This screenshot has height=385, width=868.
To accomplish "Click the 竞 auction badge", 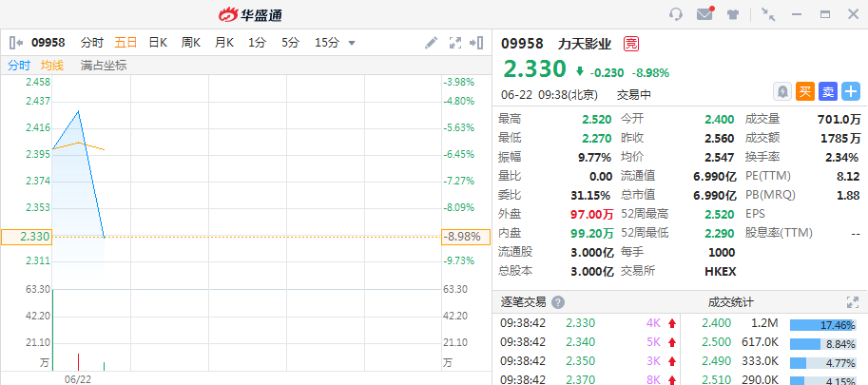I will pos(631,44).
